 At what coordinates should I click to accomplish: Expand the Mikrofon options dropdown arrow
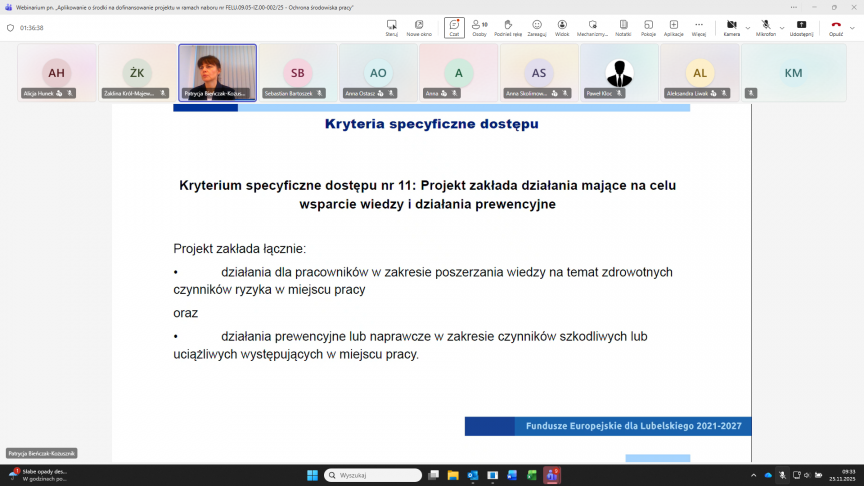point(782,27)
